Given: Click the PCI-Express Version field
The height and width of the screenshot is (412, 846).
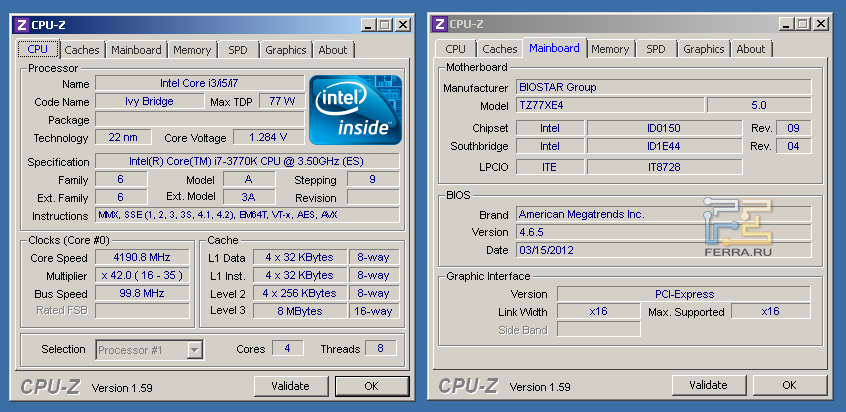Looking at the screenshot, I should (684, 294).
